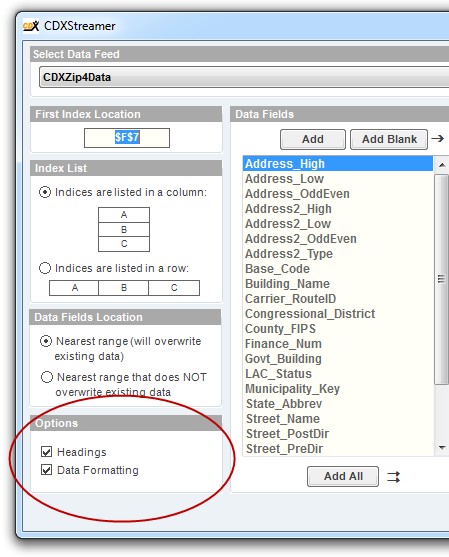Viewport: 449px width, 557px height.
Task: Select Congressional_District in the list
Action: (x=338, y=314)
